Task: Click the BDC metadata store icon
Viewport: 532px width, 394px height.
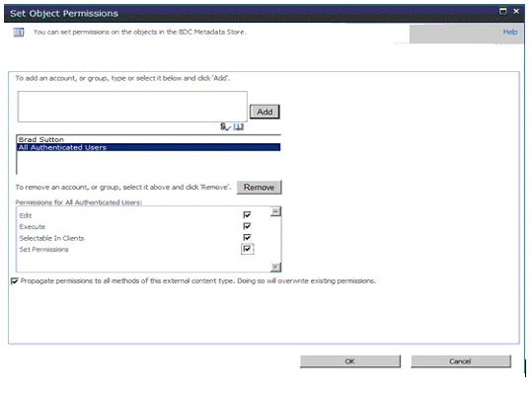Action: pos(19,33)
